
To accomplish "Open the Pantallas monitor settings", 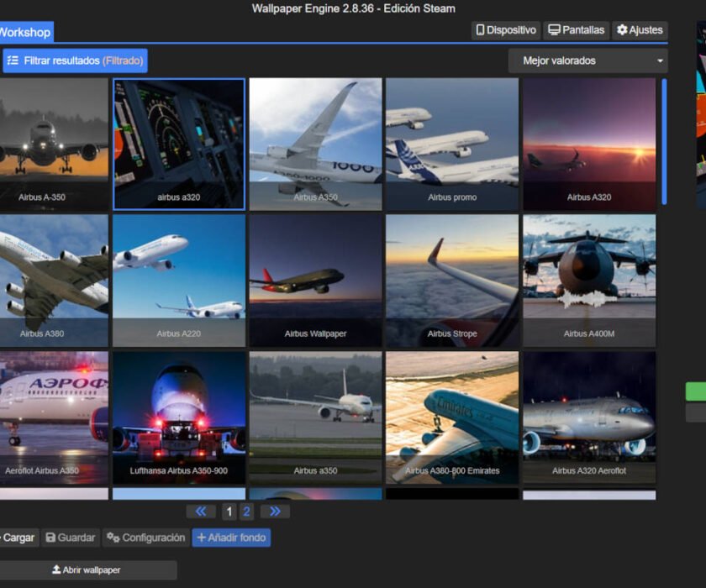I will click(577, 30).
